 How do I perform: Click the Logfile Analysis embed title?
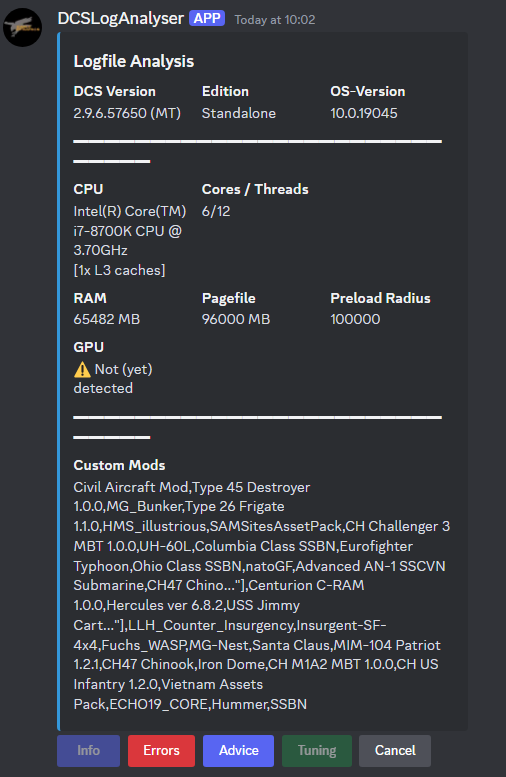[134, 61]
